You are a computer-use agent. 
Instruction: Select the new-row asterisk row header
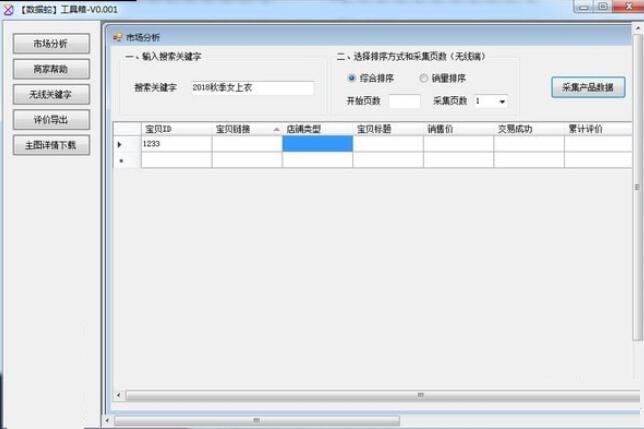click(x=127, y=160)
